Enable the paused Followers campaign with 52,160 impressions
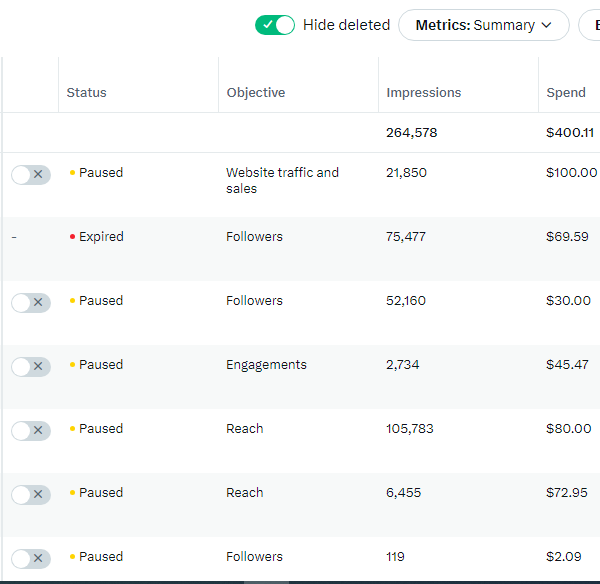Screen dimensions: 600x584 pos(31,303)
